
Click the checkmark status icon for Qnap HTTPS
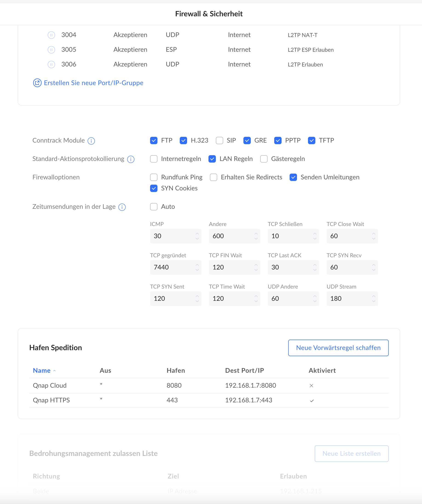tap(312, 400)
